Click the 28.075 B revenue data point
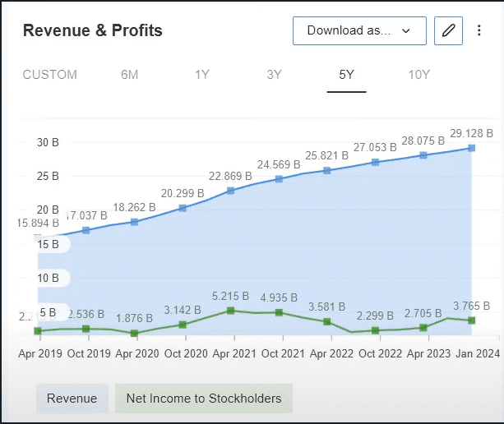Screen dimensions: 504x424 coord(423,155)
